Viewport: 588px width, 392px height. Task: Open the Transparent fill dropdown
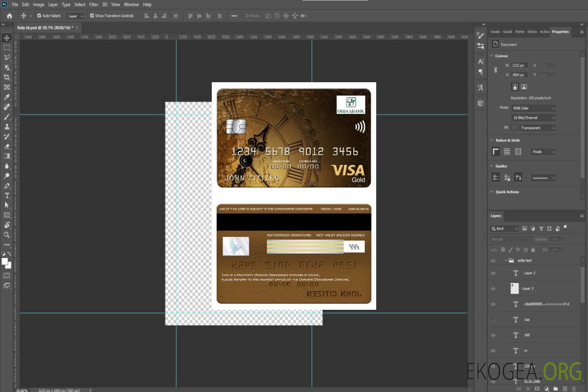tap(537, 128)
